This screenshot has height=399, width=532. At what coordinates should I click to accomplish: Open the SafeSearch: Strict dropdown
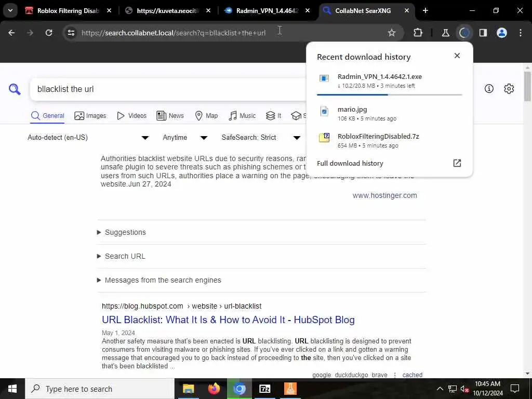[x=261, y=137]
